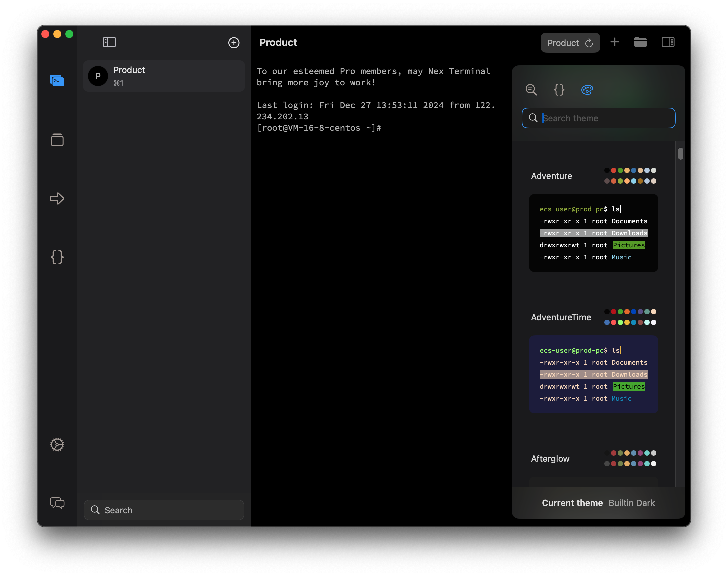Apply the Adventure theme preview

coord(593,233)
